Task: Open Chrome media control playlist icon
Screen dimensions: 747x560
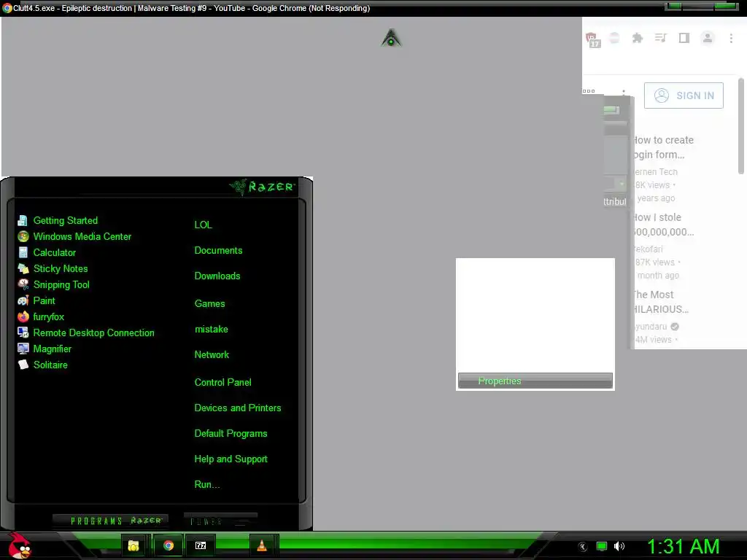Action: point(660,38)
